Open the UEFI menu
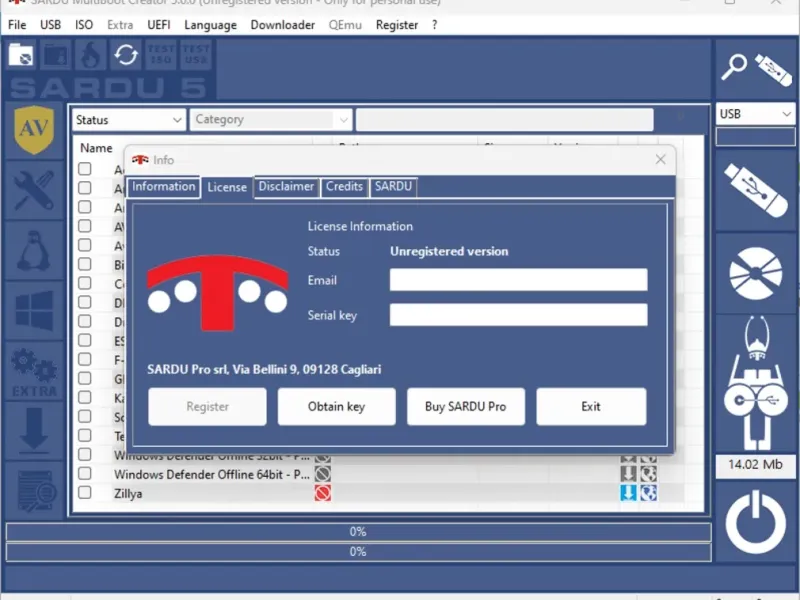The height and width of the screenshot is (600, 800). coord(159,24)
